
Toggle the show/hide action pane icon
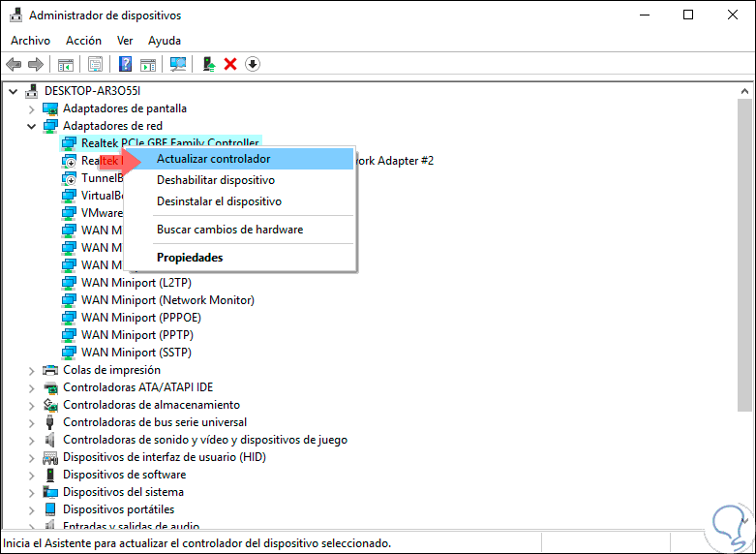148,64
